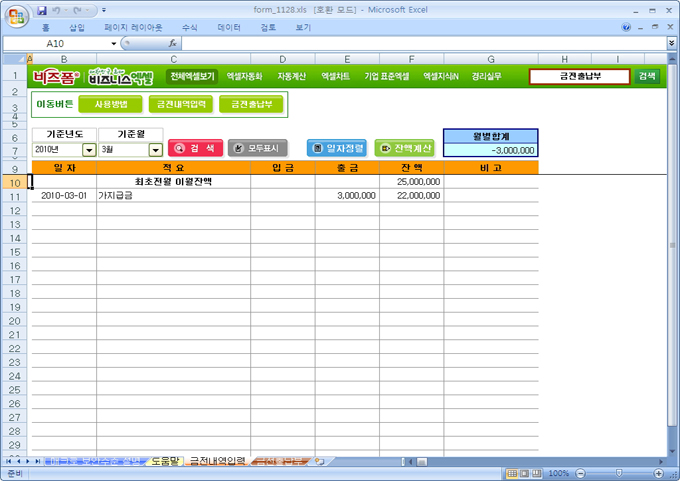Click the Insert Worksheet tab icon
This screenshot has width=680, height=481.
coord(320,461)
